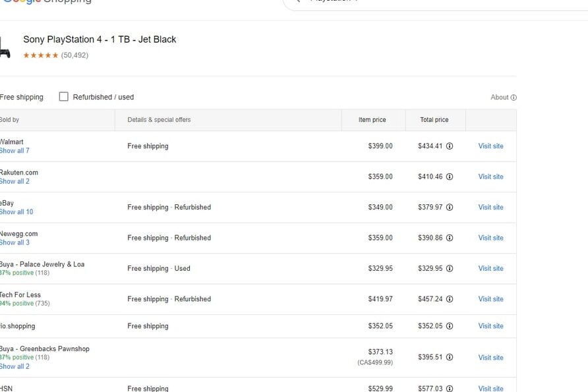Click the PlayStation 4 product thumbnail

tap(5, 48)
